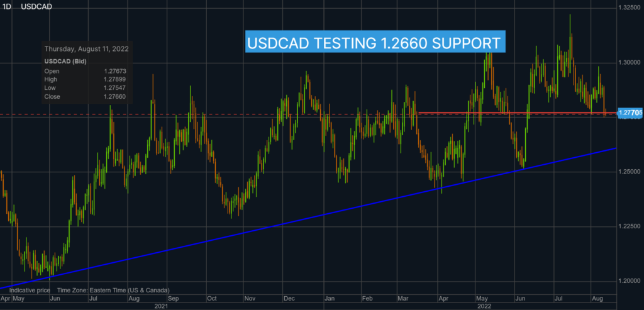Click the 1.25000 price axis label
This screenshot has height=310, width=644.
point(630,172)
